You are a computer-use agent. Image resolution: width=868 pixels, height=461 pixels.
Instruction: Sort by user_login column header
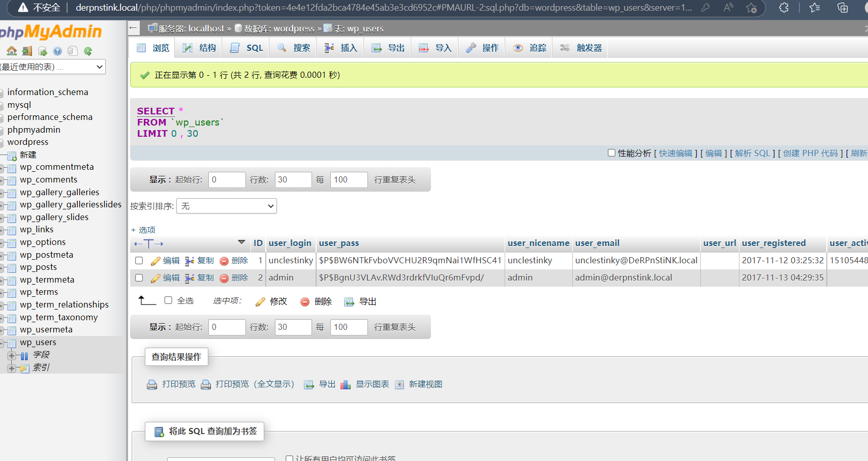pyautogui.click(x=290, y=243)
